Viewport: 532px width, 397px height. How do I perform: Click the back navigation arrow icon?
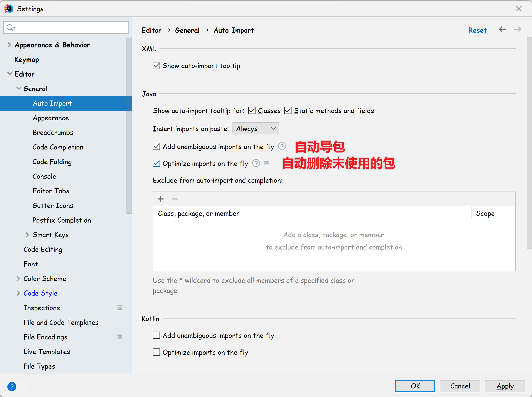(x=502, y=29)
